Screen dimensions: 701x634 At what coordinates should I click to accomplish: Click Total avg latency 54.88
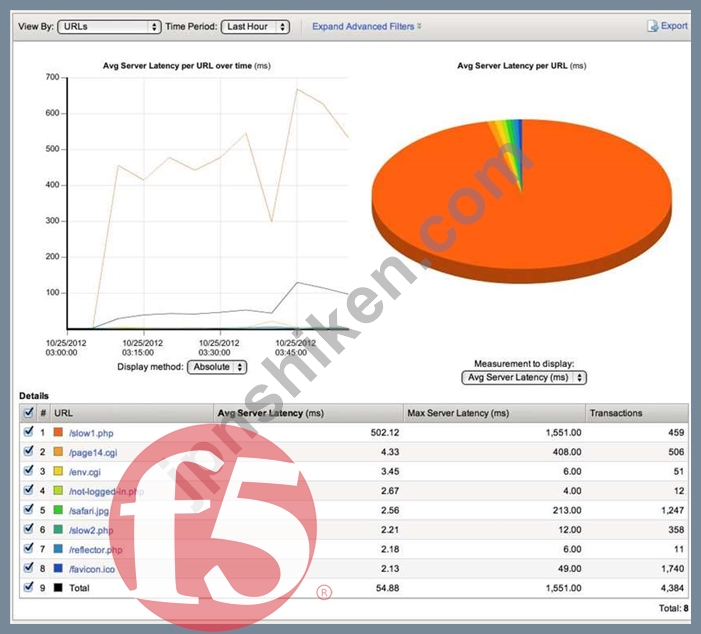click(388, 588)
